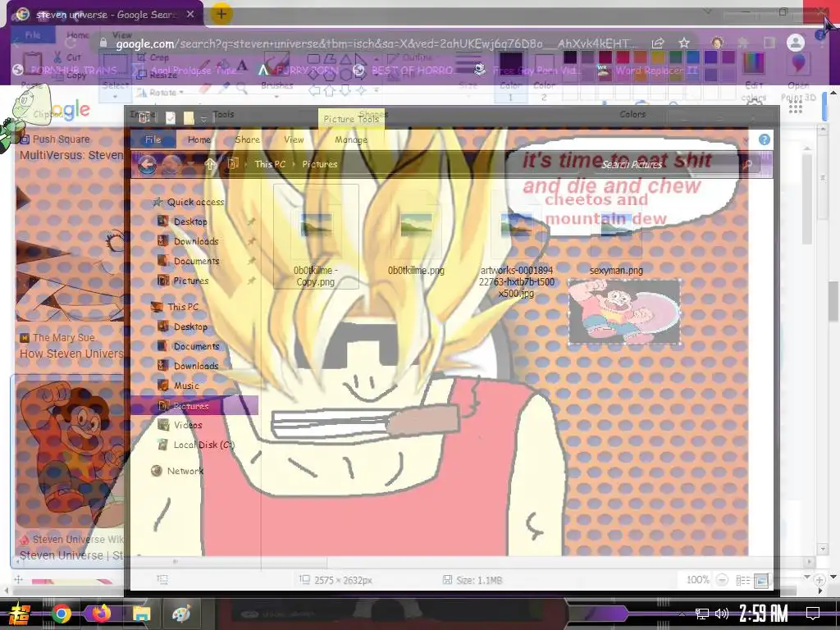The height and width of the screenshot is (630, 840).
Task: Select Downloads under Quick access
Action: [x=188, y=241]
